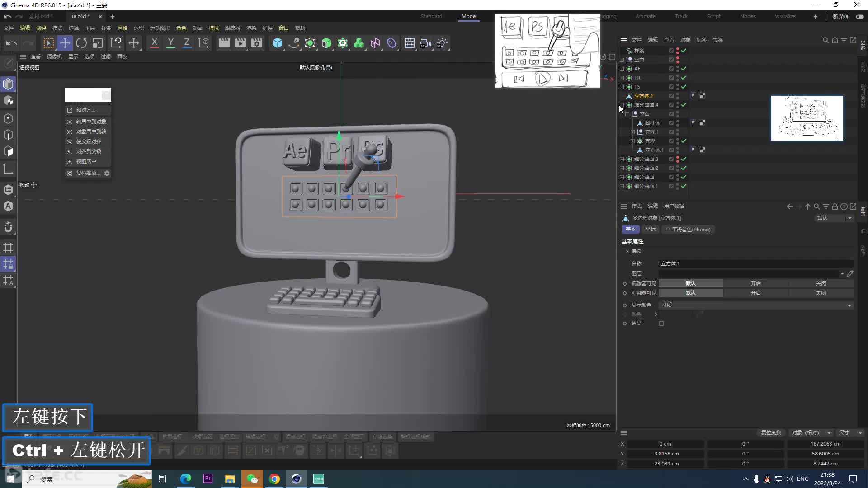Select the Scale tool in top toolbar

point(98,43)
